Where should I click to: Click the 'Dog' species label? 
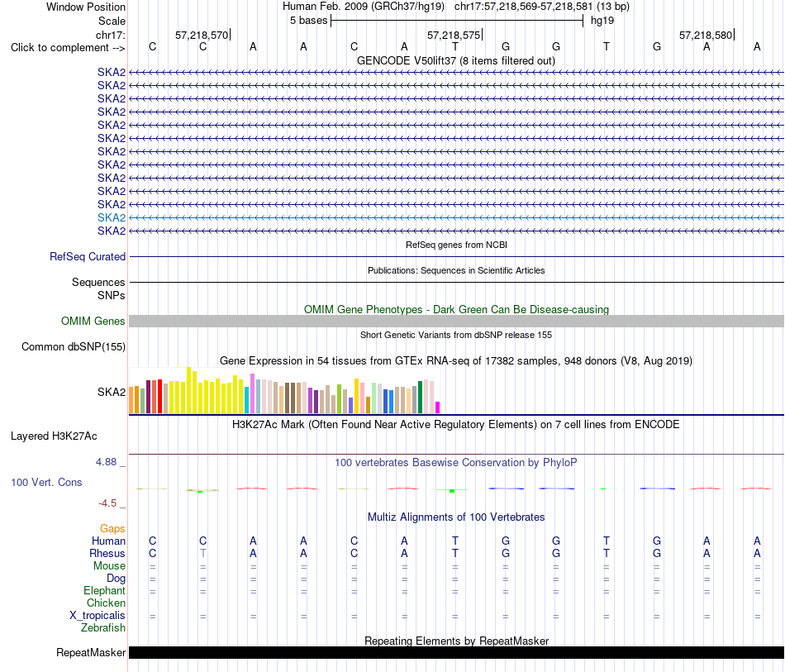116,579
